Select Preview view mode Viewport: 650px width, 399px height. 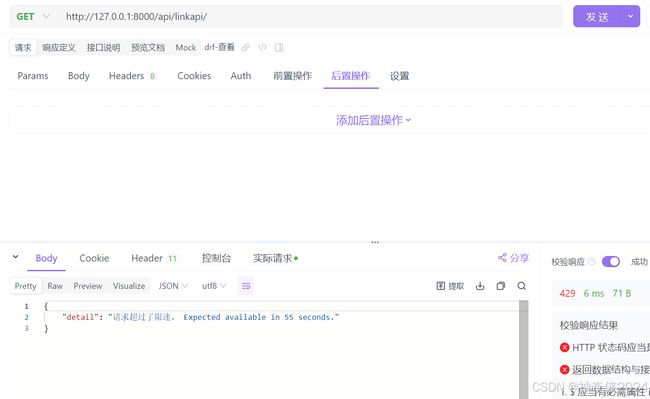88,286
